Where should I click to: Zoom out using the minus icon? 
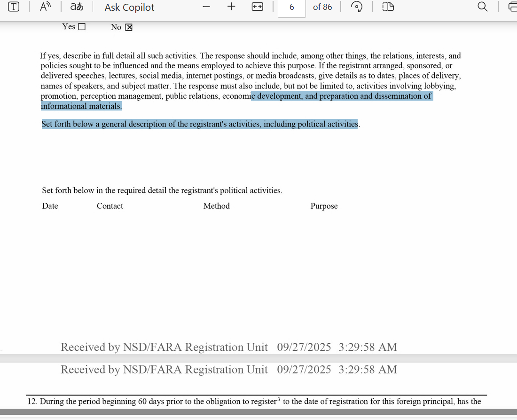click(x=206, y=7)
